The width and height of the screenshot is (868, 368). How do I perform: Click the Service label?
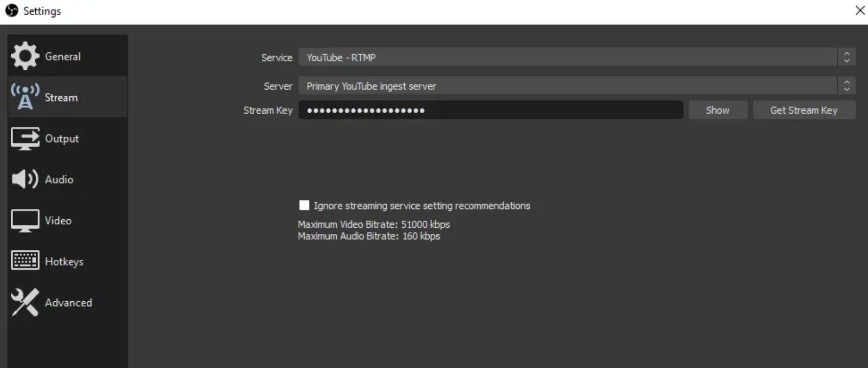(277, 58)
